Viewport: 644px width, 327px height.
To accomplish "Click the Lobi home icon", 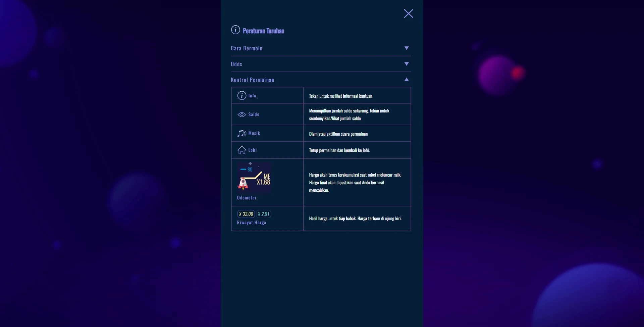I will click(241, 150).
